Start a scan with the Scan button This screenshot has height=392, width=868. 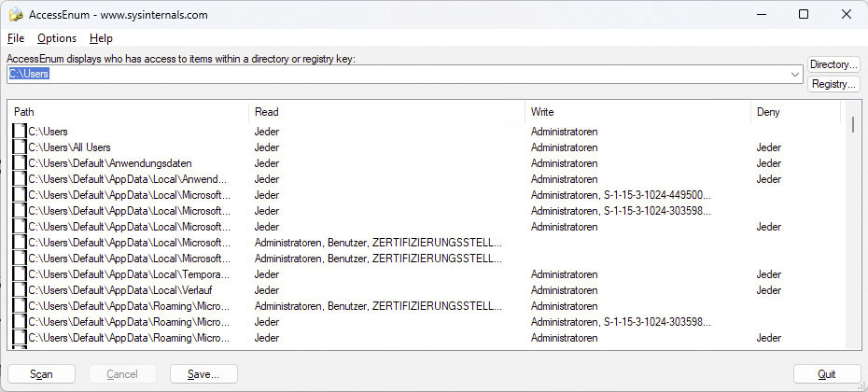(x=41, y=374)
